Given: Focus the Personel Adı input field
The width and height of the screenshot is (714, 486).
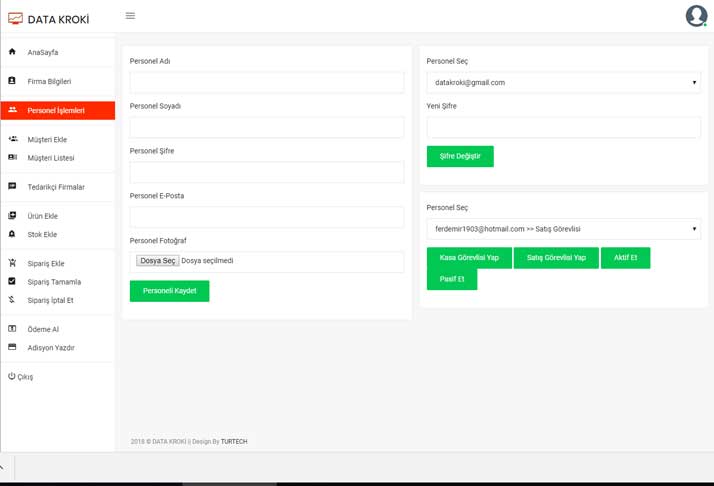Looking at the screenshot, I should 267,83.
